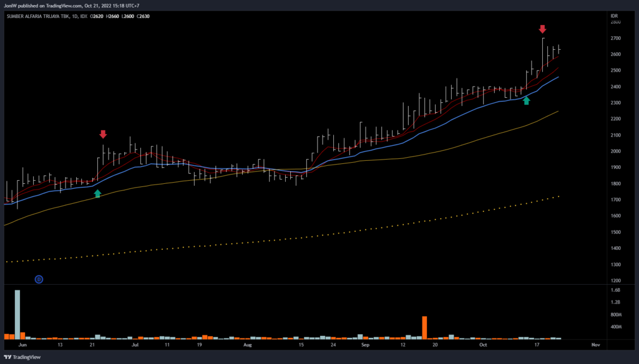
Task: Click the yellow dotted moving average line
Action: pos(312,233)
